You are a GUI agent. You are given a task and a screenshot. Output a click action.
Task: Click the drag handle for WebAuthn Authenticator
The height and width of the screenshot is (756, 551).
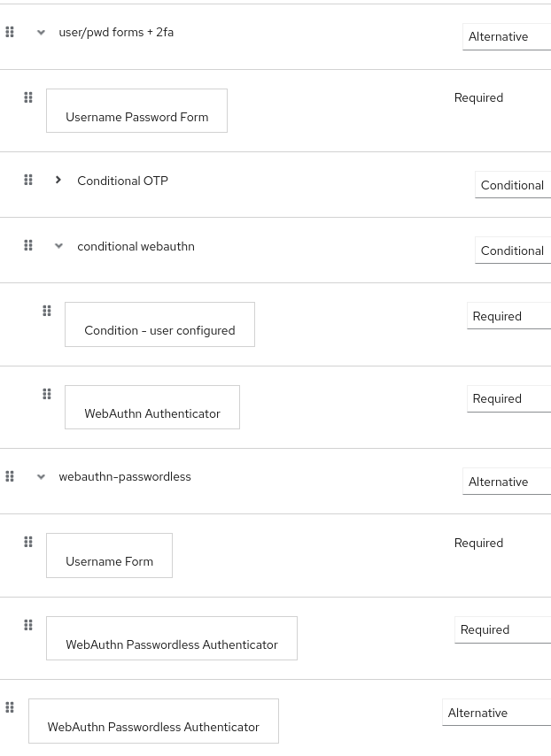coord(47,394)
